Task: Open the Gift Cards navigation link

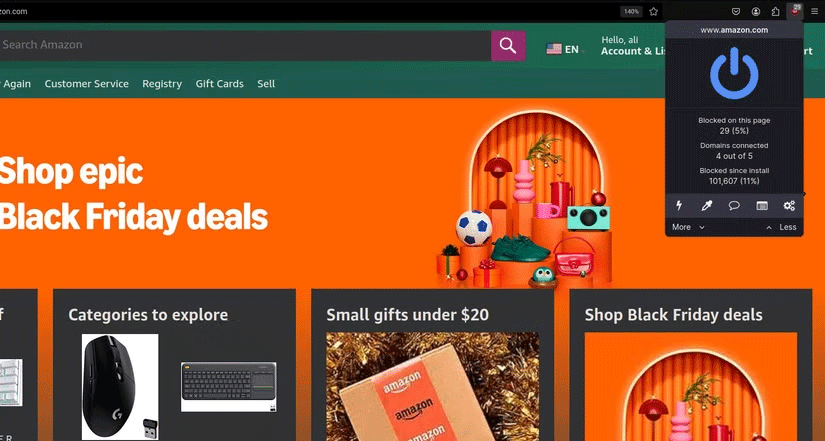Action: click(x=219, y=84)
